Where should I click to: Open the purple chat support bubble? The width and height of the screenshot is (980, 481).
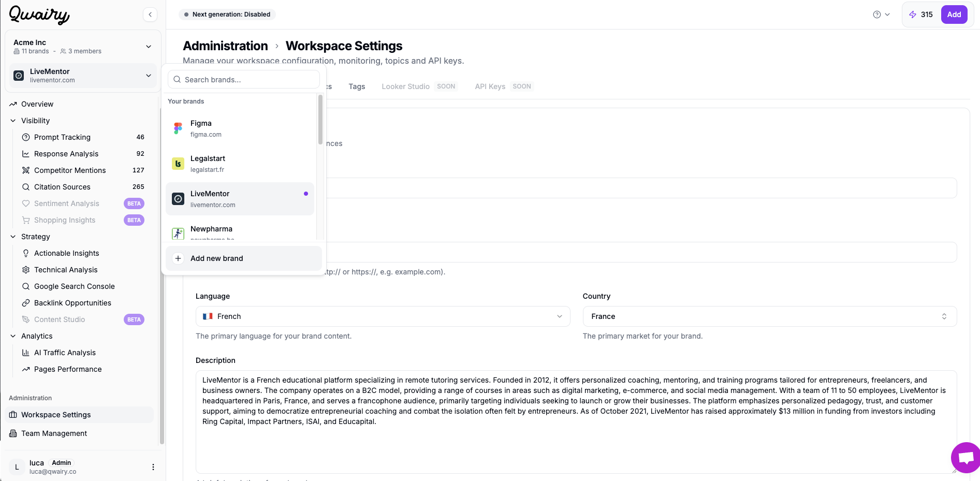click(x=966, y=458)
